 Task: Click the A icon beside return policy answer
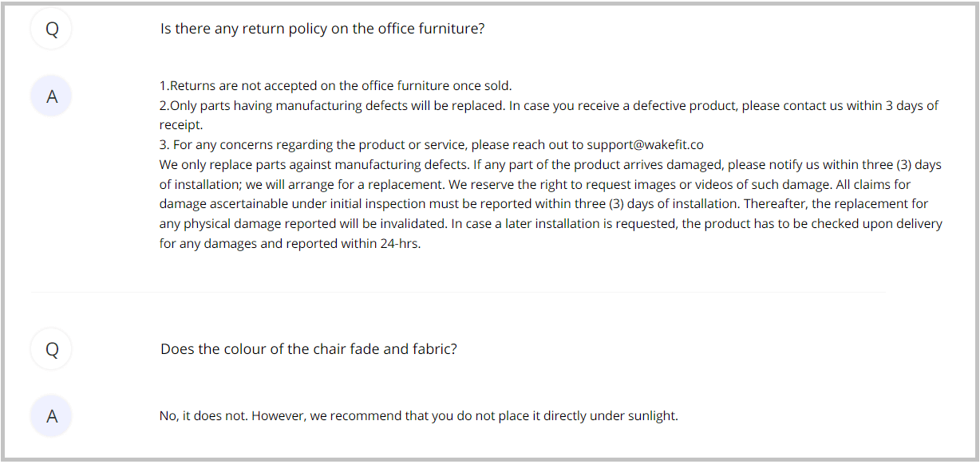pos(52,97)
